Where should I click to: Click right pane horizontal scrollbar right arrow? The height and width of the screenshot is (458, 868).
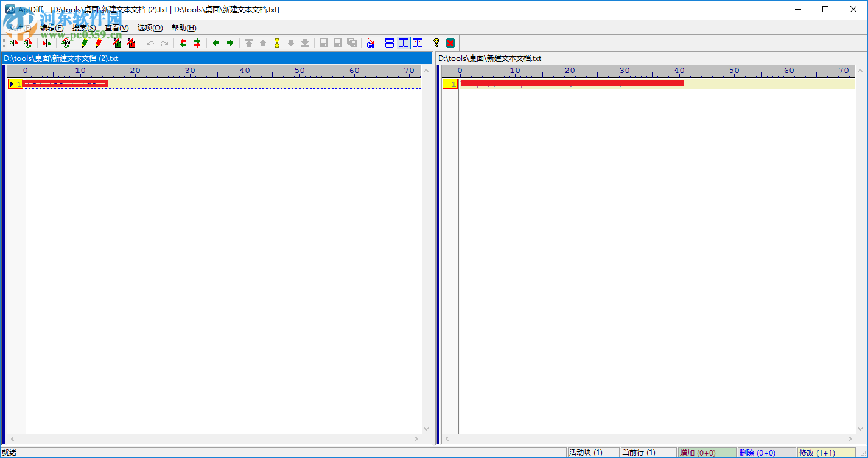pyautogui.click(x=851, y=439)
